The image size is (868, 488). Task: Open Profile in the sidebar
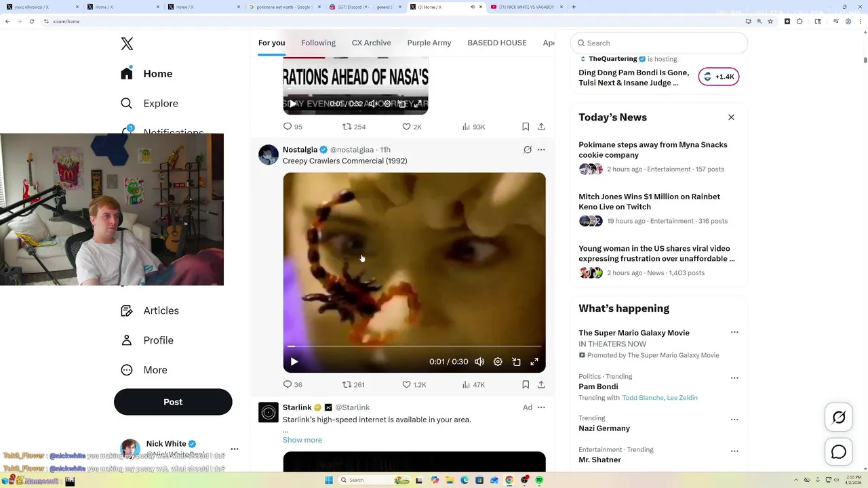(x=147, y=340)
